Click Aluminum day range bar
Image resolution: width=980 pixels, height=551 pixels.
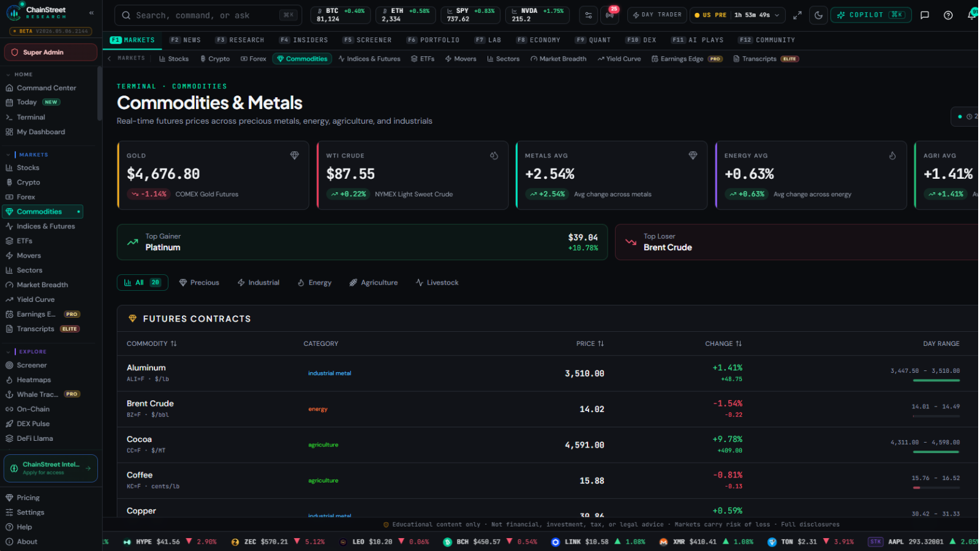tap(936, 380)
